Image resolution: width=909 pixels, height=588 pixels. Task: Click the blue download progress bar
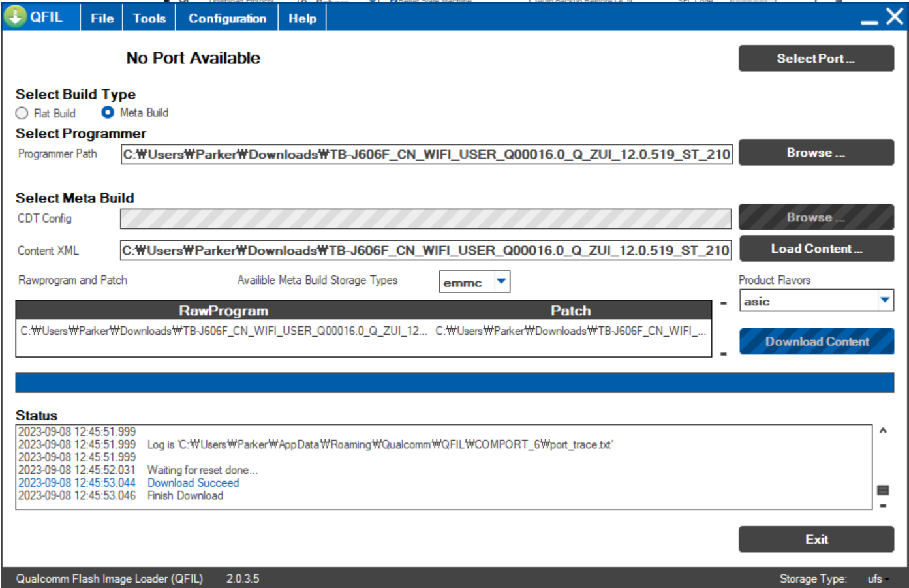pos(454,382)
